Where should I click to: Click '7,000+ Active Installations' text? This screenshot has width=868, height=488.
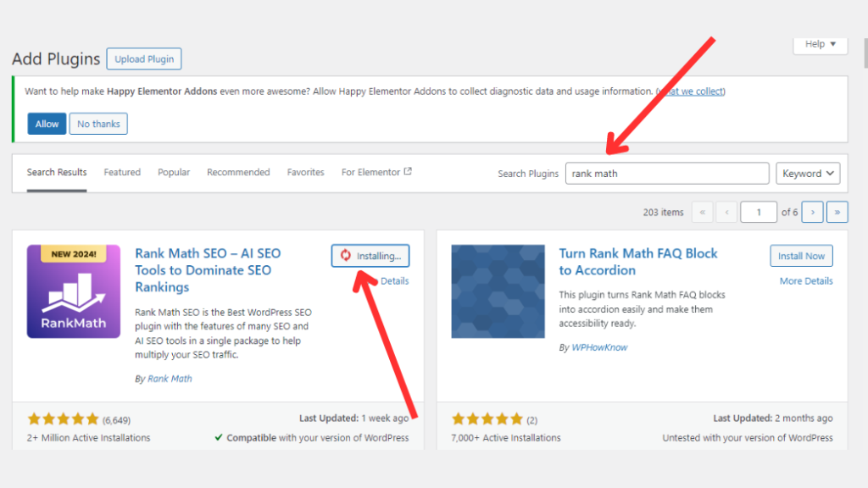(505, 438)
